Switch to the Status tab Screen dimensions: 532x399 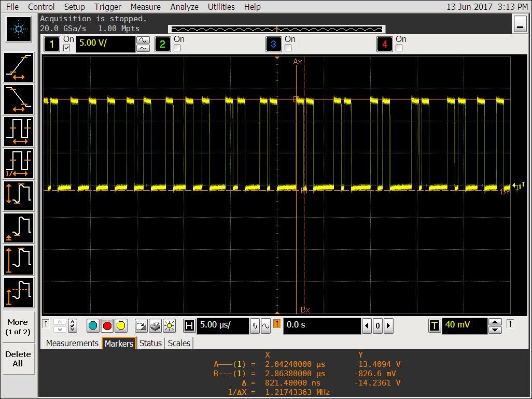[150, 343]
